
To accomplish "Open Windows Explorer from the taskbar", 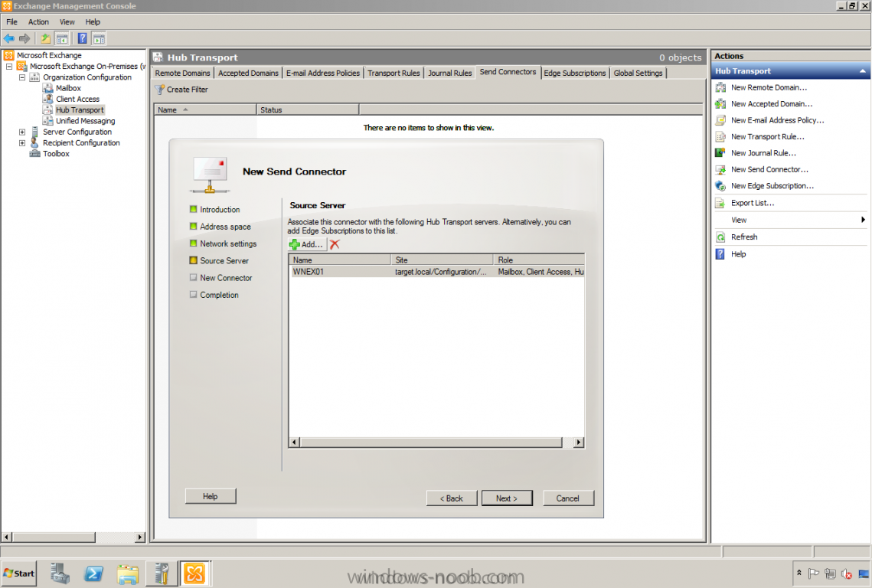I will pyautogui.click(x=128, y=573).
